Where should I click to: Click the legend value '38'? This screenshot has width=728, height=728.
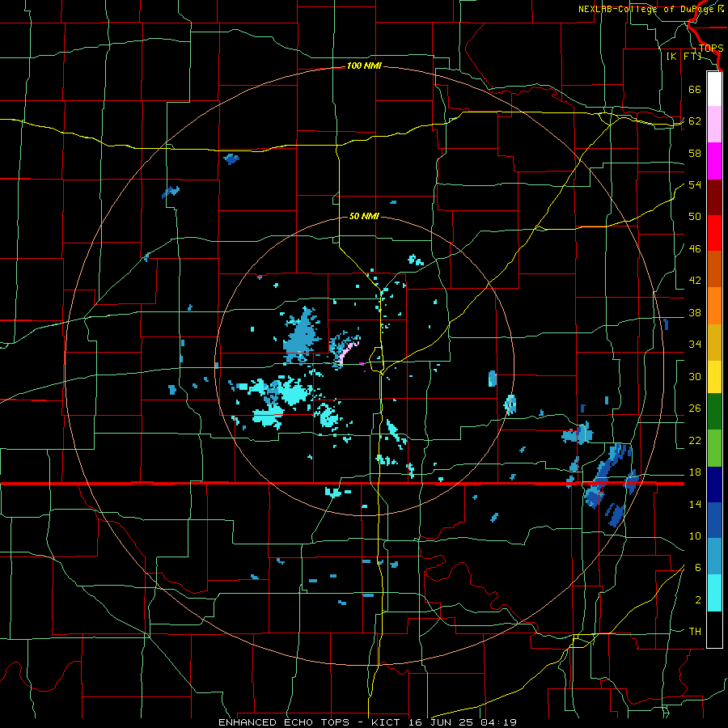pyautogui.click(x=695, y=312)
